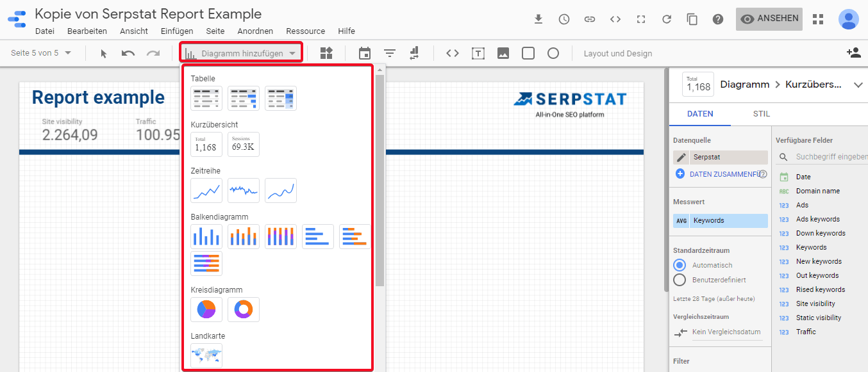The height and width of the screenshot is (372, 868).
Task: Undo the last action
Action: [x=128, y=53]
